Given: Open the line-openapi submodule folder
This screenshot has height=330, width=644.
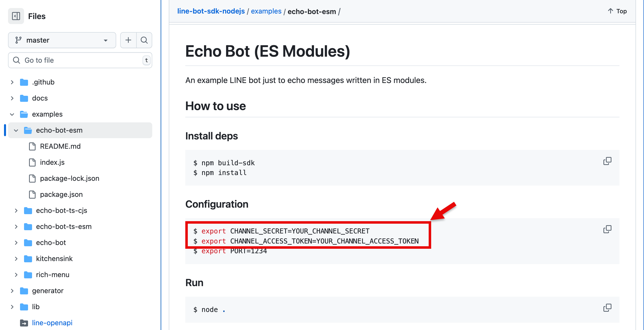Looking at the screenshot, I should point(52,323).
